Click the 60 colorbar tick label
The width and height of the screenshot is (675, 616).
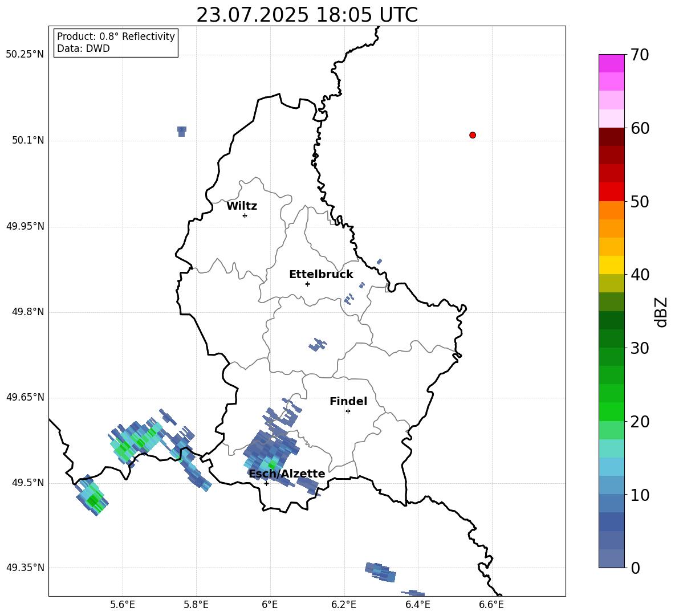pos(640,128)
